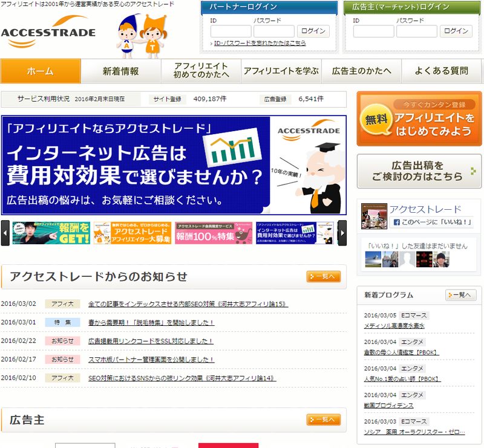
Task: Click the 特集 category tag
Action: 63,322
